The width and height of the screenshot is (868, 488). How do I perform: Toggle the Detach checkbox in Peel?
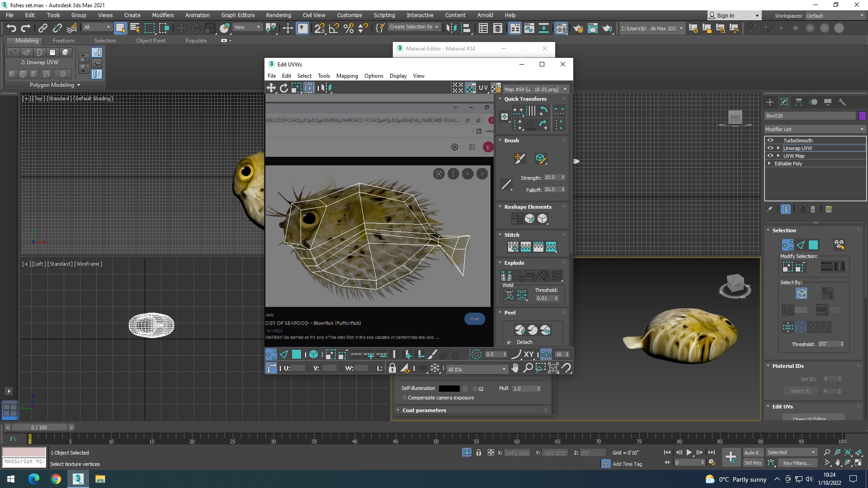point(509,343)
